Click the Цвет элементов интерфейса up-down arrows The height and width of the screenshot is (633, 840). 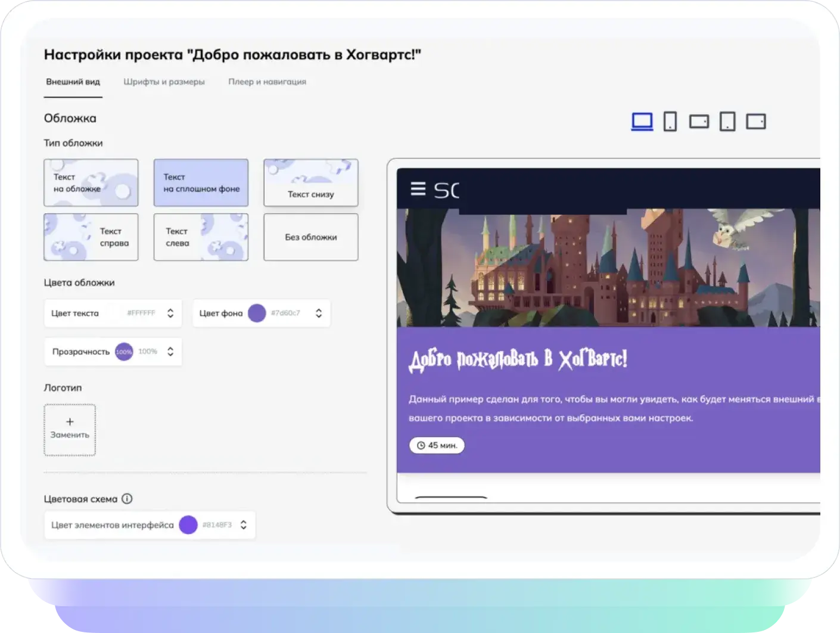pyautogui.click(x=244, y=525)
